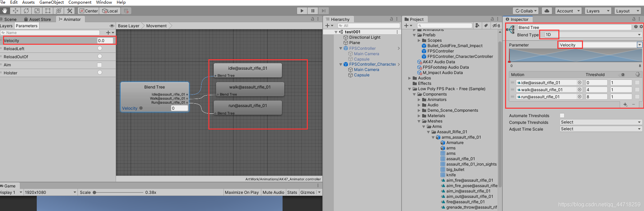
Task: Click the Pause button
Action: pyautogui.click(x=313, y=11)
